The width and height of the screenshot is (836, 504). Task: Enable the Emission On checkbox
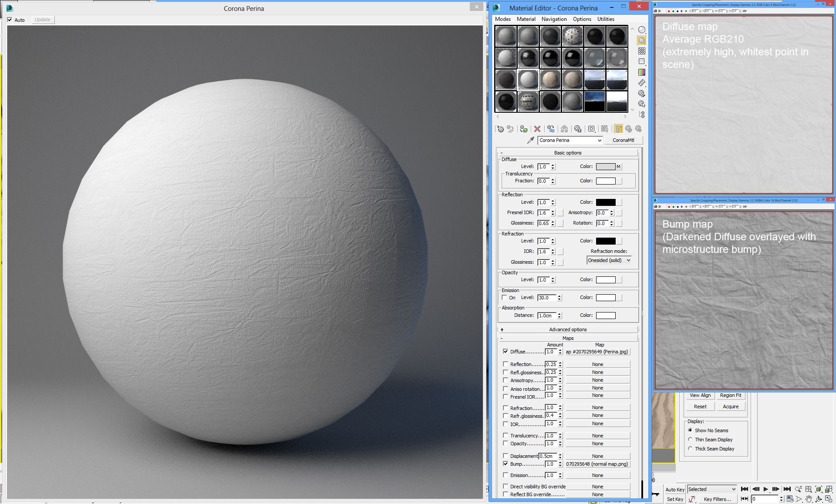505,298
